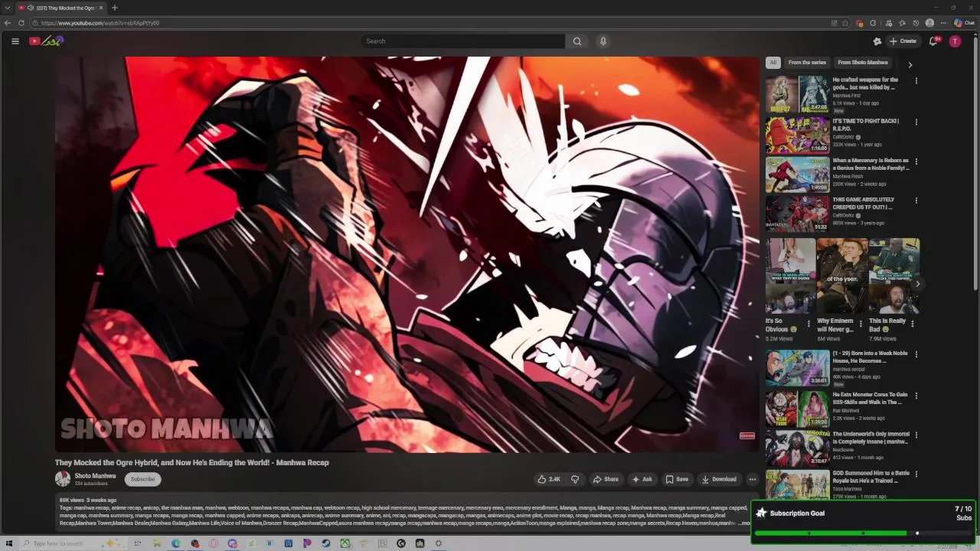Click the Share button
This screenshot has width=980, height=551.
[x=606, y=479]
